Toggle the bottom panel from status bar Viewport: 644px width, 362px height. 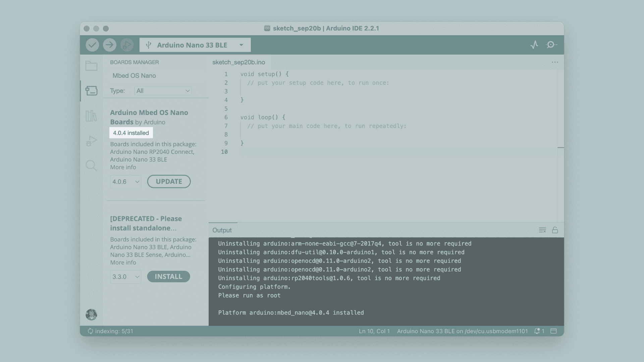point(553,331)
